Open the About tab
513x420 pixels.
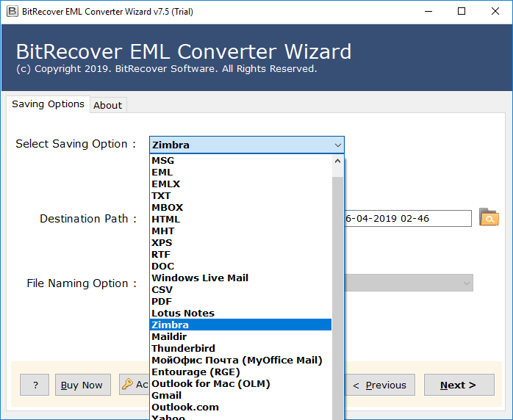click(x=108, y=105)
